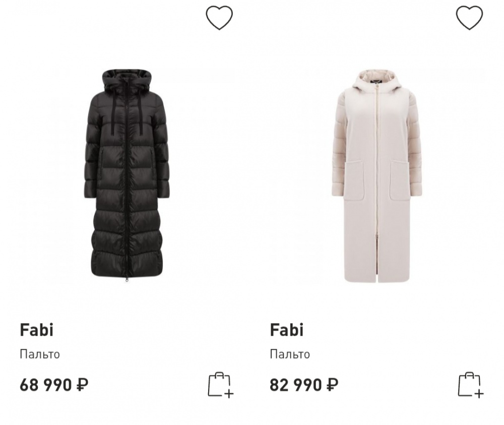Screen dimensions: 504x425
Task: Add the 82 990 ₽ coat to bag
Action: (471, 385)
